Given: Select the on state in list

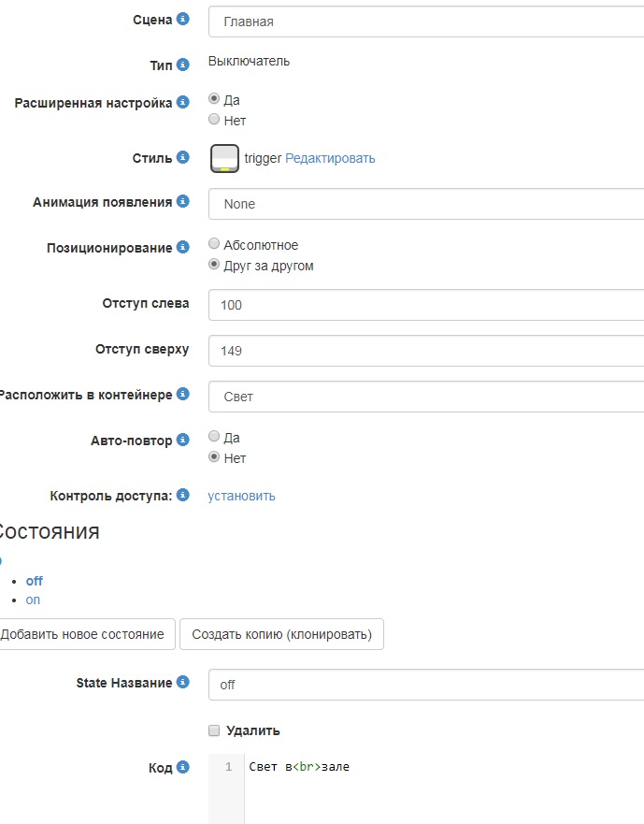Looking at the screenshot, I should (33, 600).
